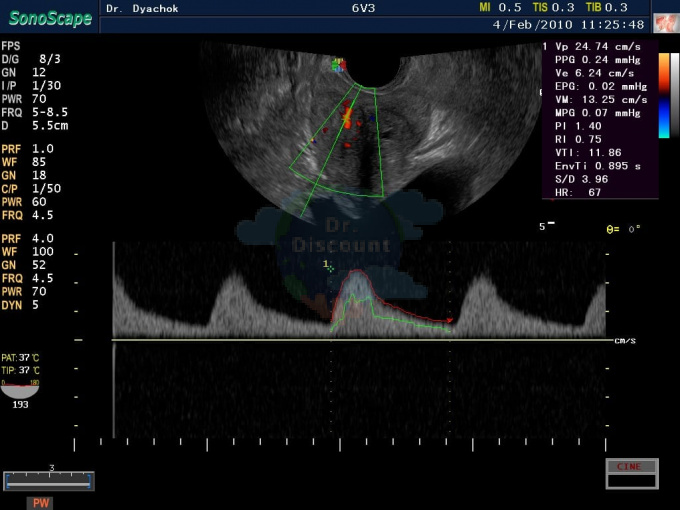Click the cine loop progress bar
This screenshot has width=680, height=510.
pyautogui.click(x=49, y=481)
